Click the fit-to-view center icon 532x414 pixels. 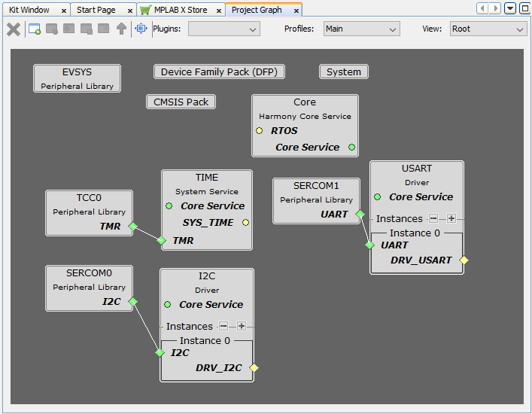tap(141, 29)
